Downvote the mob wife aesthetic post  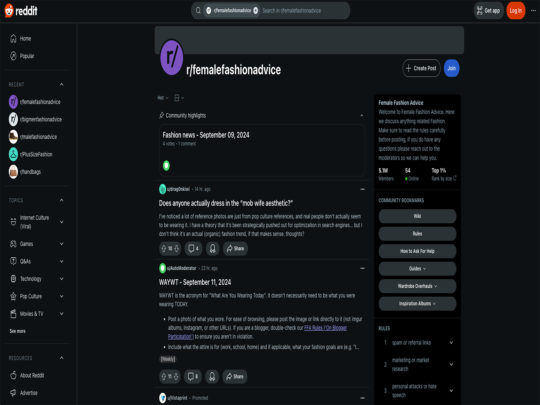(176, 248)
